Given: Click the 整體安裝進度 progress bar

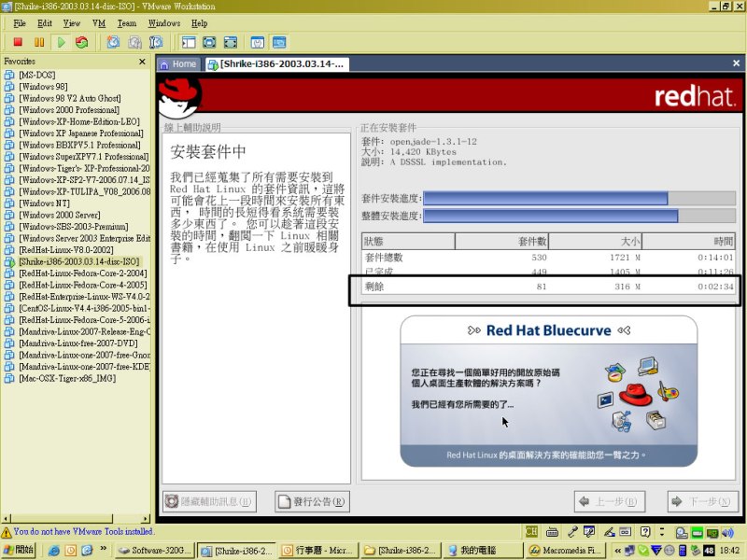Looking at the screenshot, I should click(579, 216).
